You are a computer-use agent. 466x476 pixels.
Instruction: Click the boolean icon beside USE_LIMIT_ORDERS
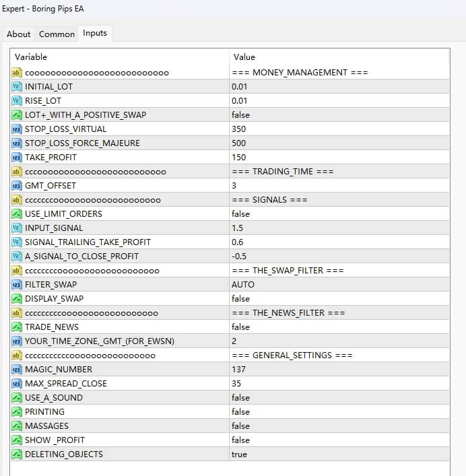point(17,214)
